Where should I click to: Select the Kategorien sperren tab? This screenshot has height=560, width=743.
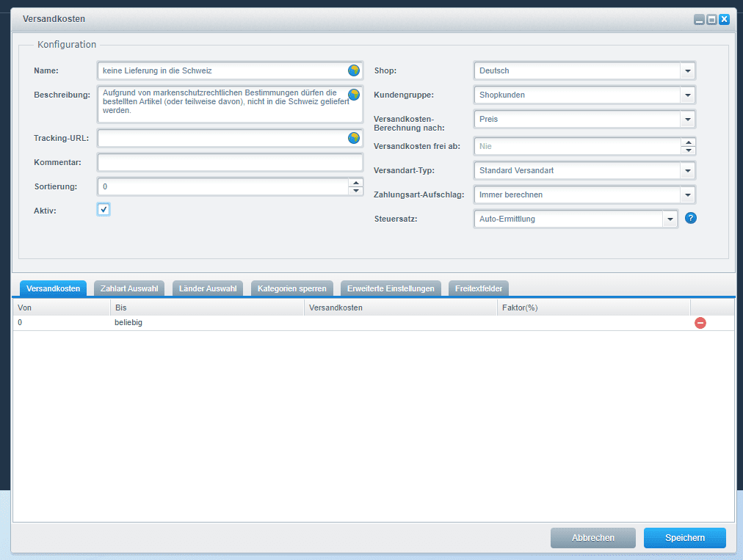(292, 288)
